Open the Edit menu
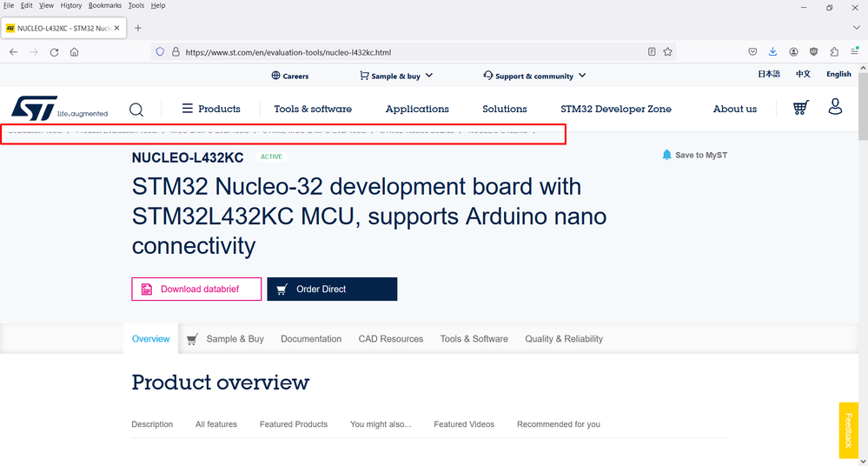Viewport: 868px width, 466px height. pos(27,5)
